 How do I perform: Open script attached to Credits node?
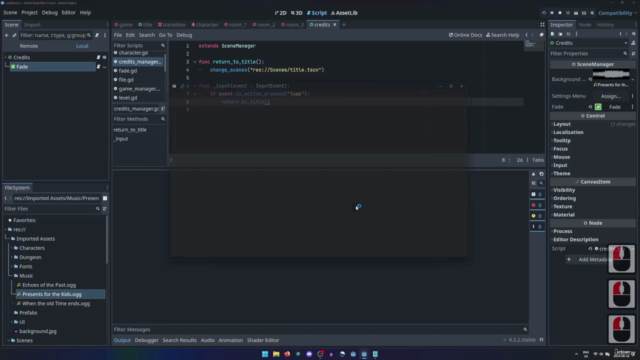pyautogui.click(x=98, y=58)
